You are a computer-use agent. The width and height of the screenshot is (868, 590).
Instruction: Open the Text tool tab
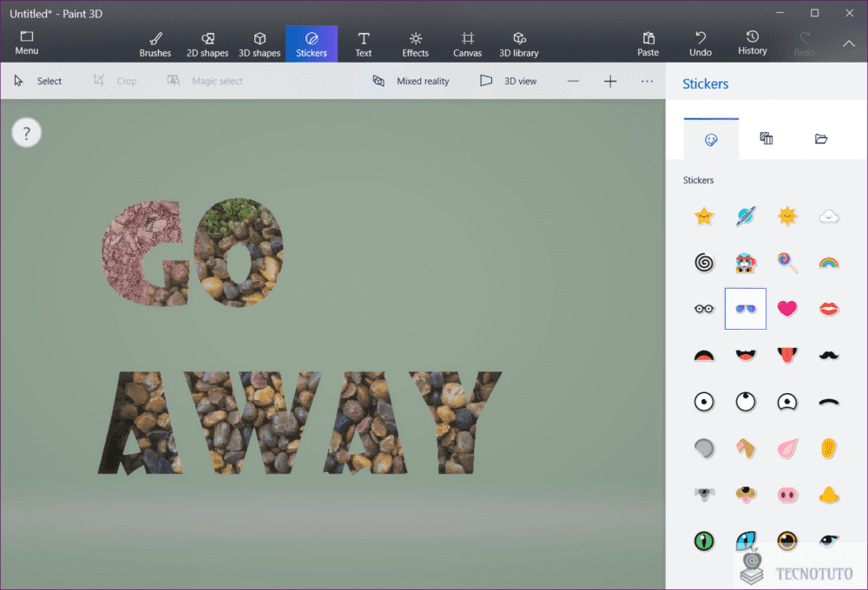[364, 44]
